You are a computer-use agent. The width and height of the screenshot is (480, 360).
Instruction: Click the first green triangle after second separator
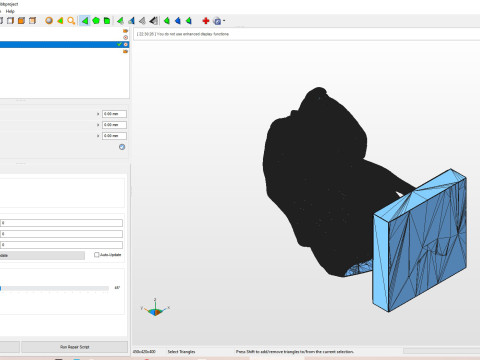(x=167, y=21)
